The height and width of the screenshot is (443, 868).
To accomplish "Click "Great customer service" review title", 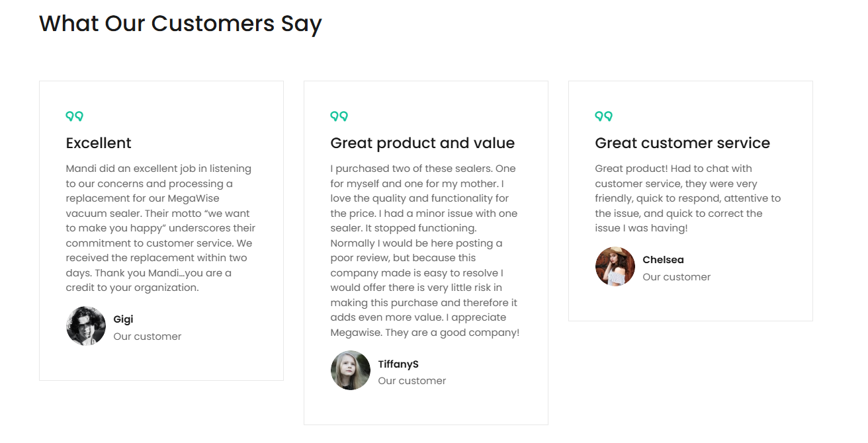I will (x=682, y=143).
